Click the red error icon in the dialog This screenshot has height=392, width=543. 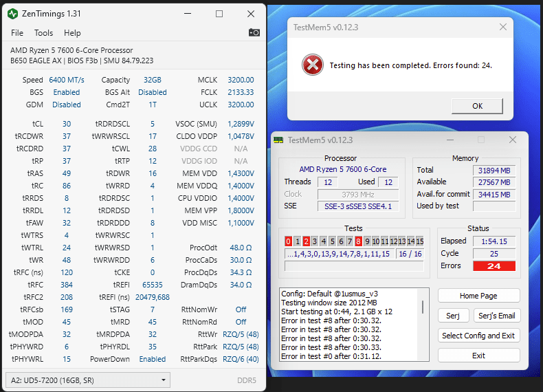click(x=313, y=65)
